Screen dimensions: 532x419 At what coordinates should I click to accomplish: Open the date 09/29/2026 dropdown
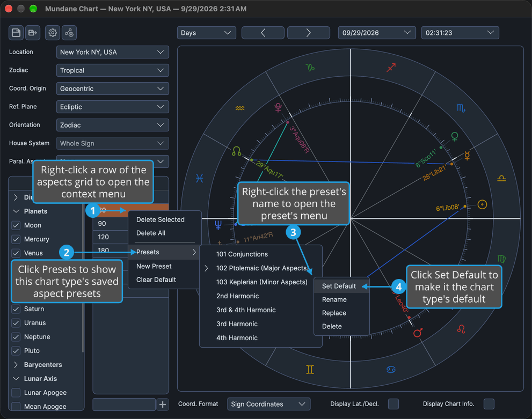(377, 33)
